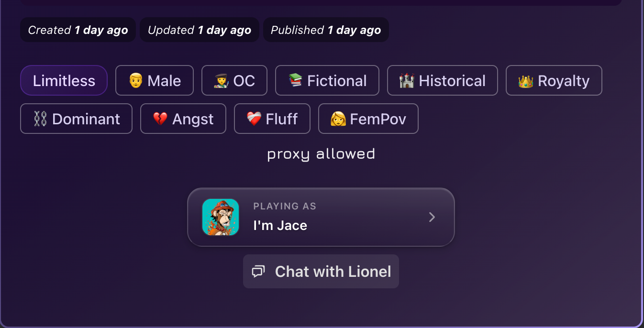644x328 pixels.
Task: Click the OC tag emoji icon
Action: [x=222, y=81]
